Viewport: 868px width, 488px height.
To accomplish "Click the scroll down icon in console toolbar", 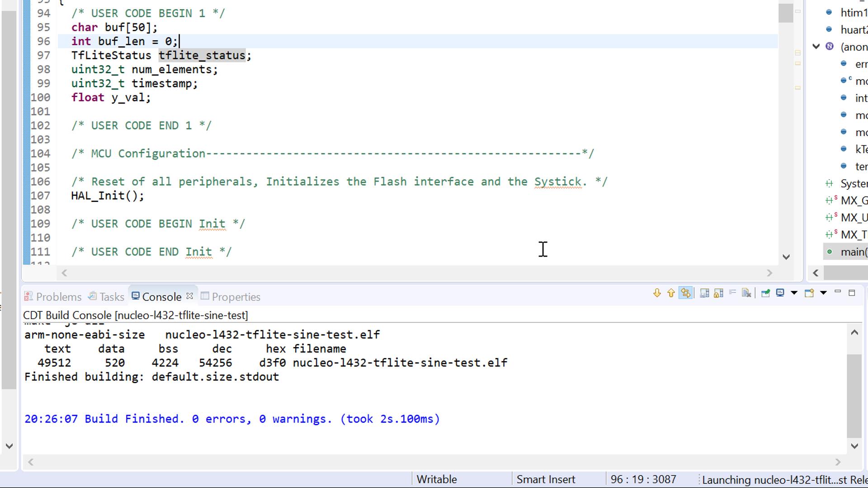I will point(656,293).
